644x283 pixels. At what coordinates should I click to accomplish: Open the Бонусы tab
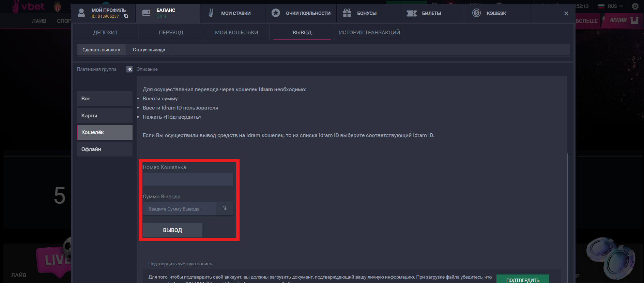pos(369,13)
